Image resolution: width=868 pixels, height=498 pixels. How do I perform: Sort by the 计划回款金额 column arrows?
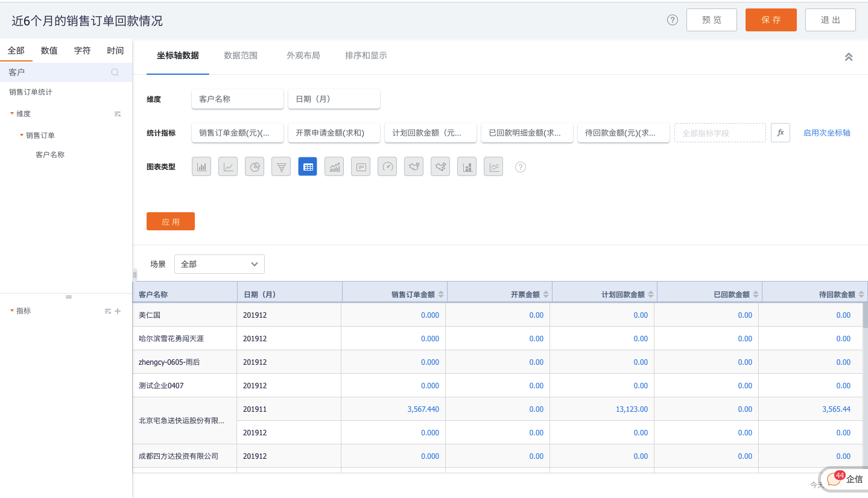click(651, 294)
